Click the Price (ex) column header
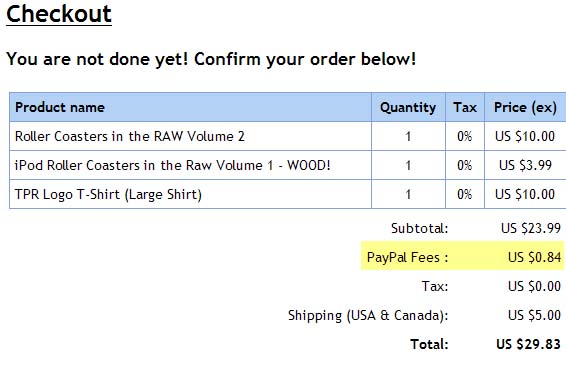The width and height of the screenshot is (566, 381). tap(525, 108)
